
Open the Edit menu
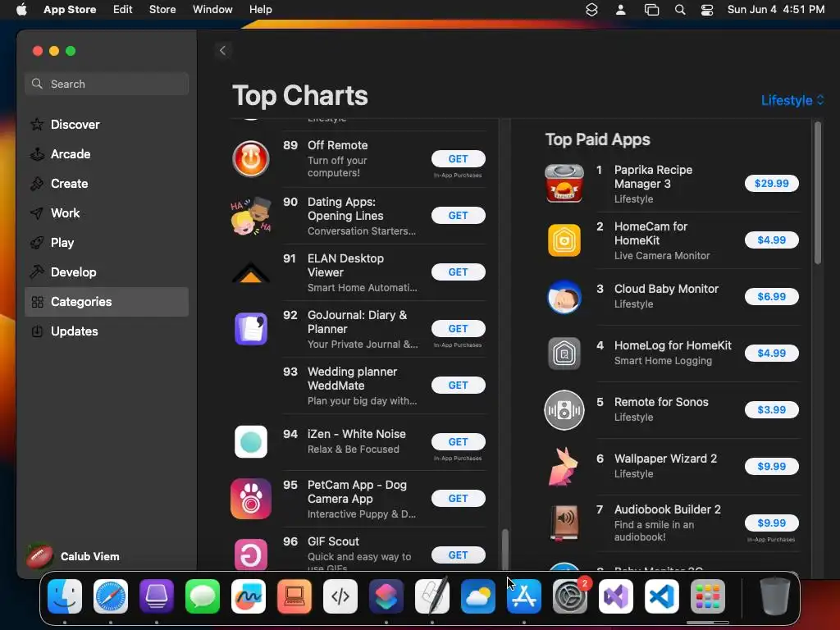123,10
